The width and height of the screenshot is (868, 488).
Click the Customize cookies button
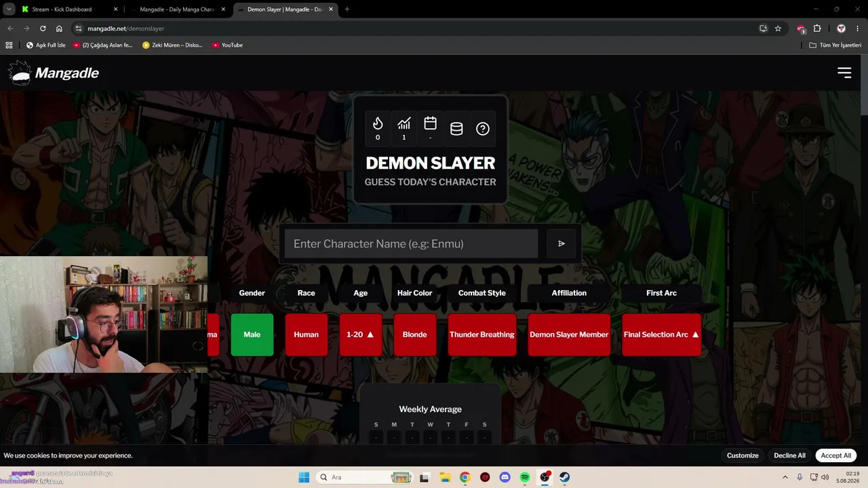[x=743, y=455]
